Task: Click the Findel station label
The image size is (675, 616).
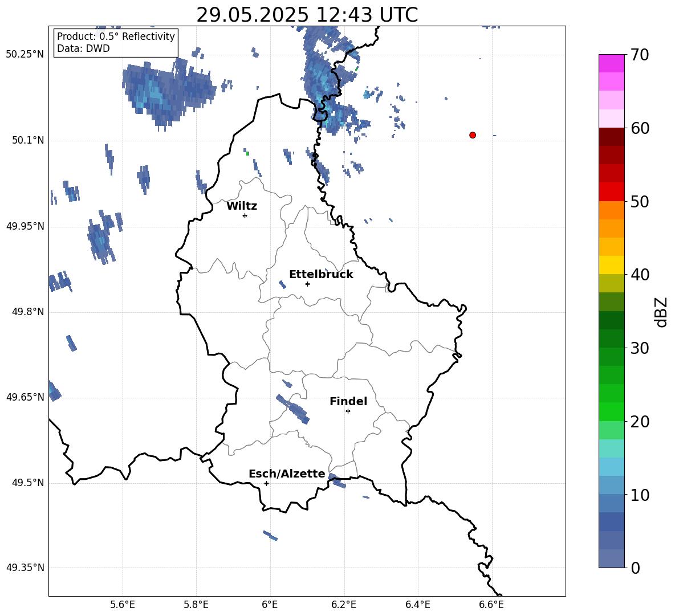Action: click(x=348, y=401)
